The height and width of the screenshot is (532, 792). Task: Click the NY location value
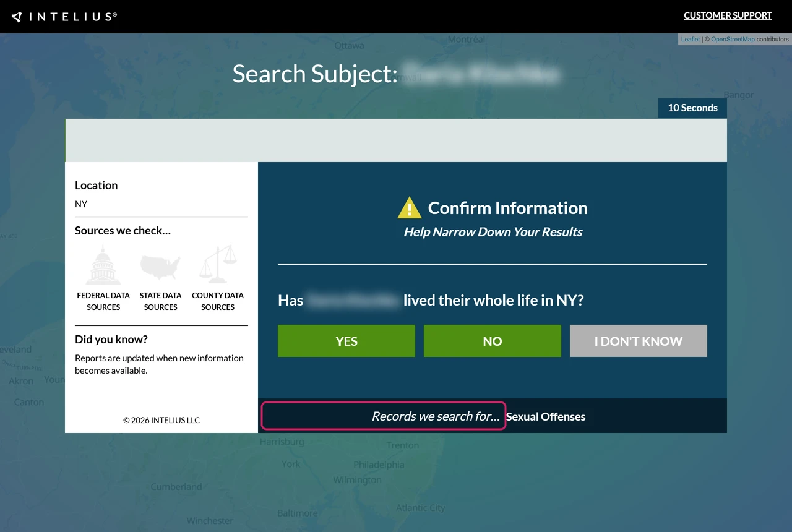point(81,204)
